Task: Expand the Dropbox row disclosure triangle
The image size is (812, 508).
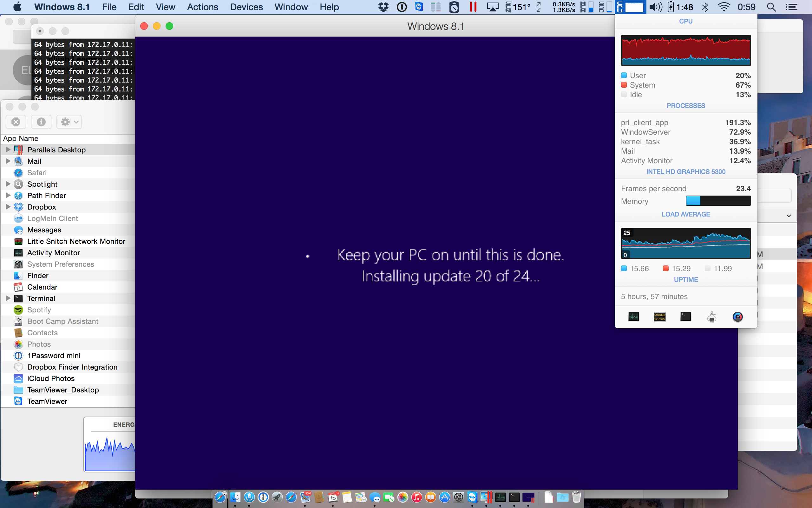Action: point(8,207)
